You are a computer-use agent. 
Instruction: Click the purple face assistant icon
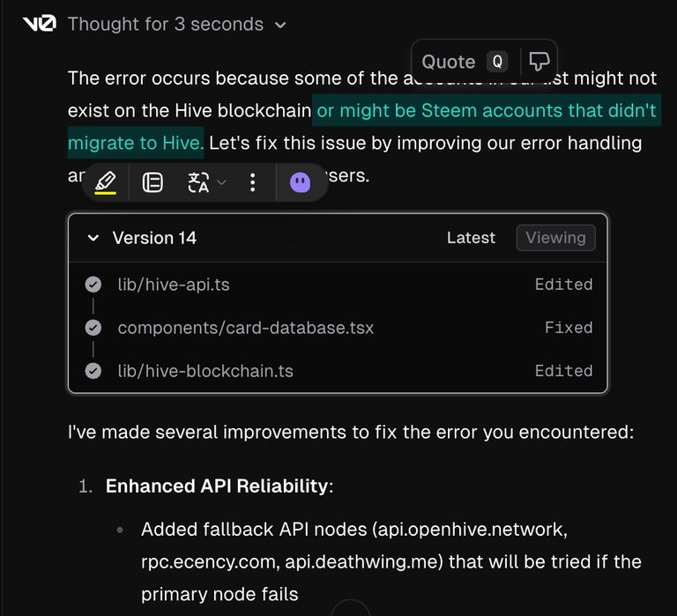300,182
